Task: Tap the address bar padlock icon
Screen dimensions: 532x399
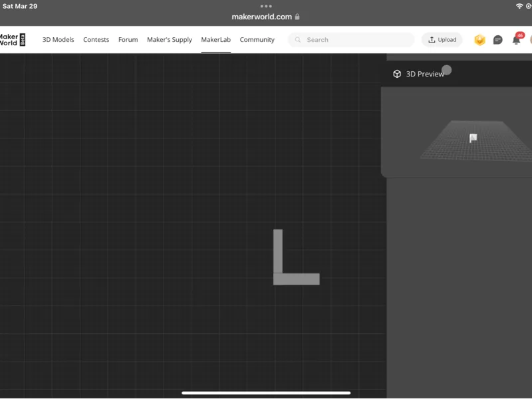Action: pyautogui.click(x=297, y=17)
